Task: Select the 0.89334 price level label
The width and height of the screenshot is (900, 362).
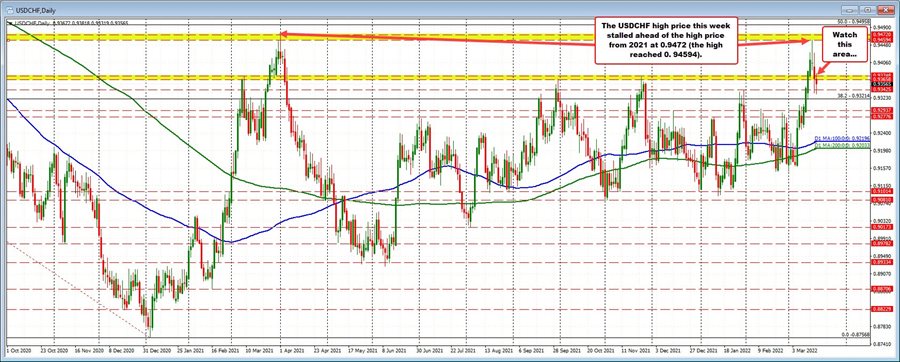Action: [881, 262]
